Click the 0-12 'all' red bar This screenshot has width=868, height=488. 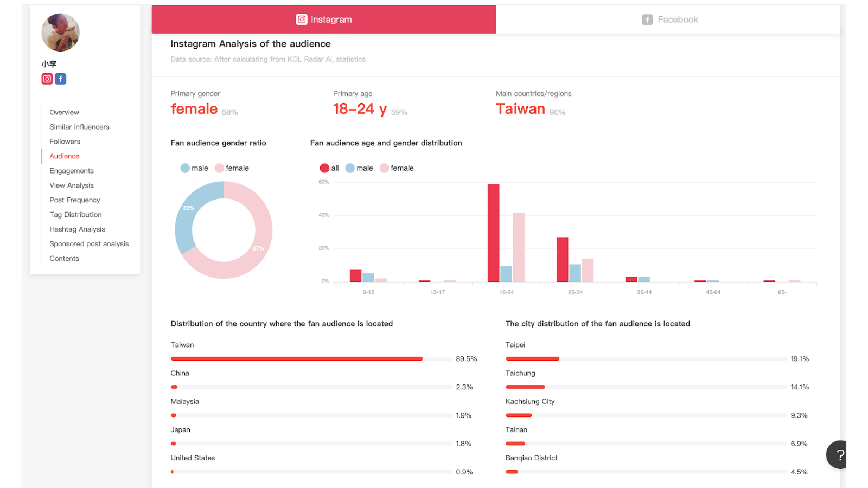pyautogui.click(x=356, y=276)
